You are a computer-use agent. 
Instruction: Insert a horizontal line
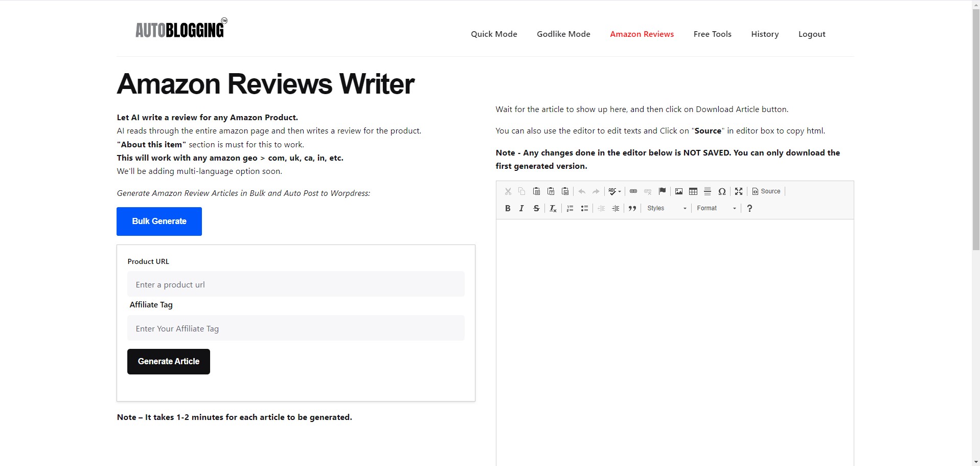click(x=708, y=191)
